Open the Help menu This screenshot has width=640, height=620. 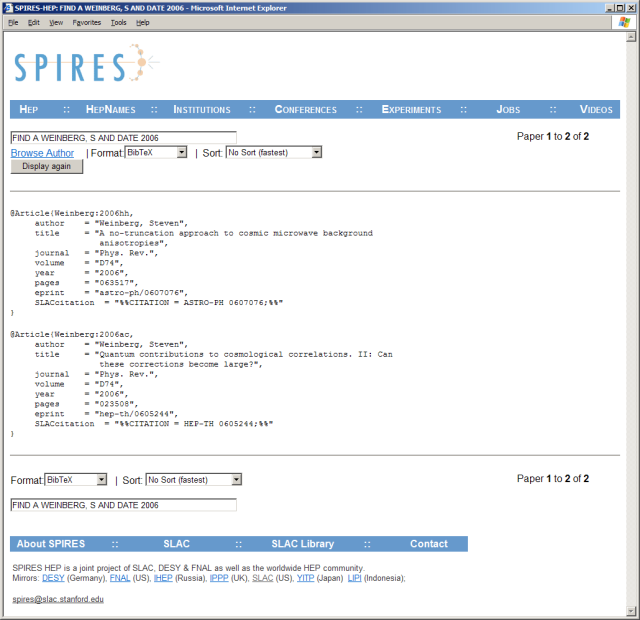(142, 22)
